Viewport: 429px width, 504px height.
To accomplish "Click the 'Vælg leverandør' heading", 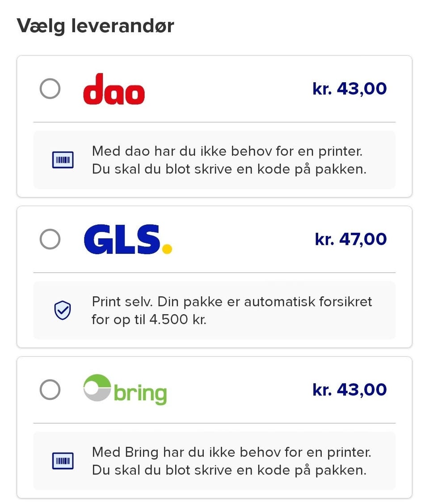I will 95,26.
